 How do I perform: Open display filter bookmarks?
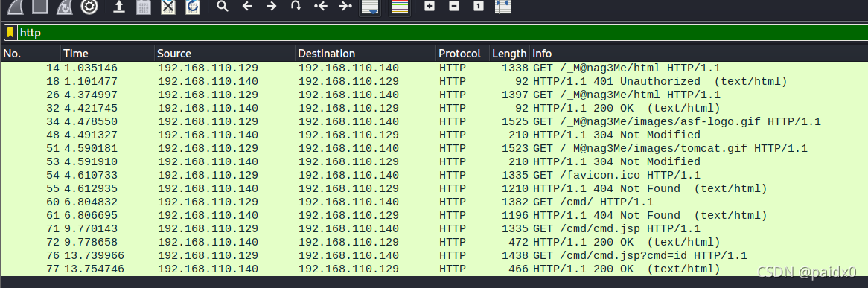(10, 33)
